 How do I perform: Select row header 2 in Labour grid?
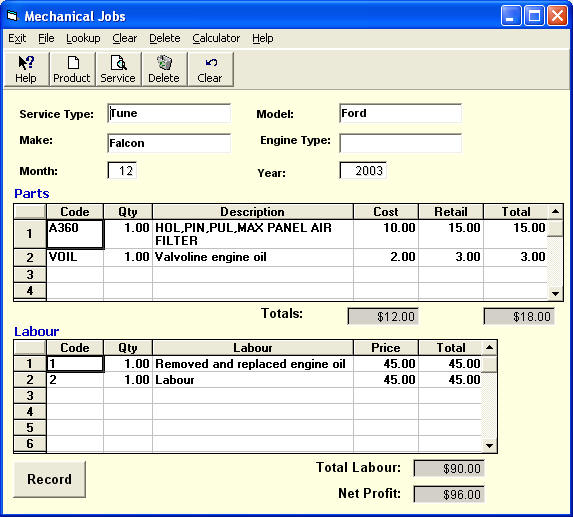pos(30,380)
